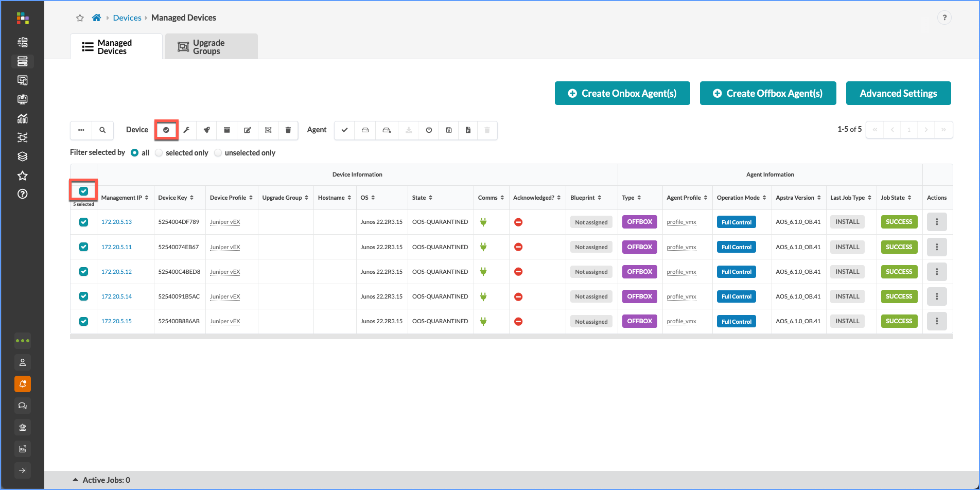The width and height of the screenshot is (980, 490).
Task: Uncheck the row for 172.20.5.11
Action: (83, 247)
